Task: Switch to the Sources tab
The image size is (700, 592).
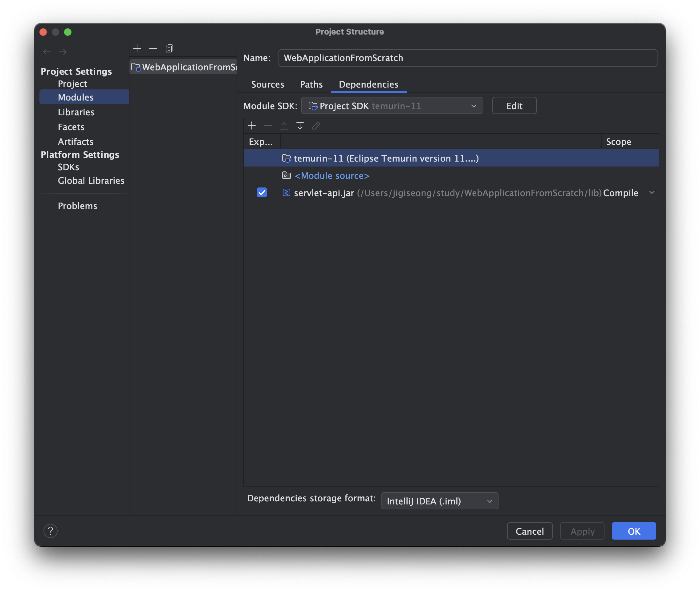Action: pos(267,84)
